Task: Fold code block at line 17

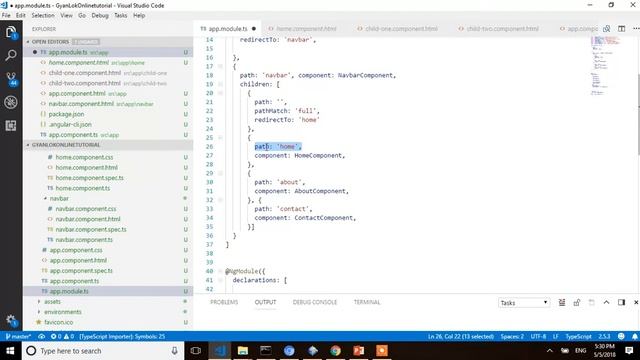Action: 220,66
